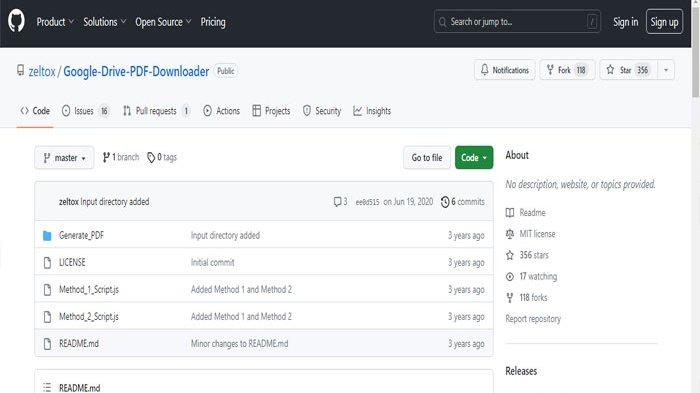Viewport: 700px width, 393px height.
Task: Open README.md in the file list
Action: (79, 343)
